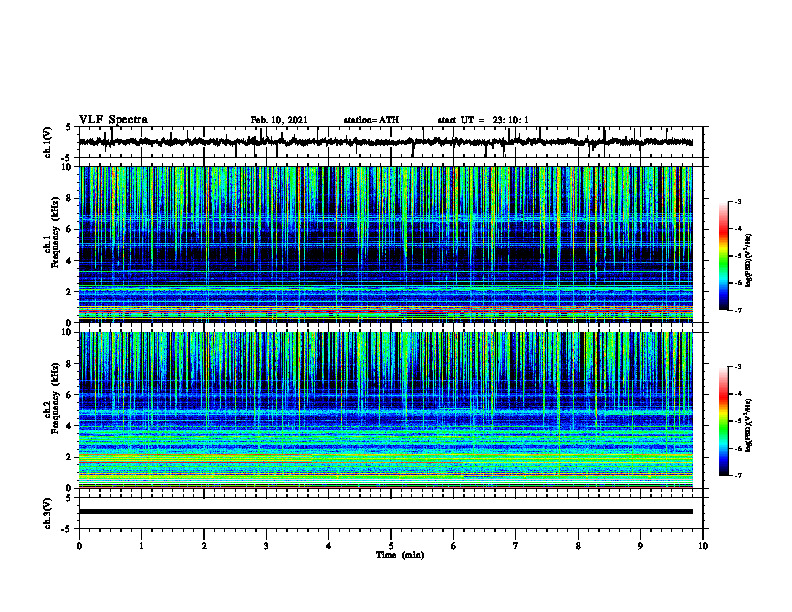Click the "-3" label on ch.1 color bar
This screenshot has height=612, width=792.
point(738,202)
